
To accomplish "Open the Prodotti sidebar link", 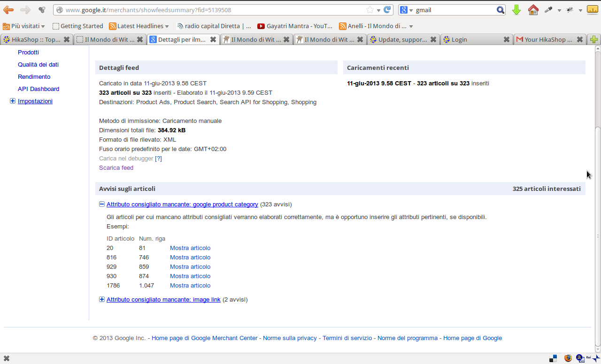I will (x=28, y=52).
